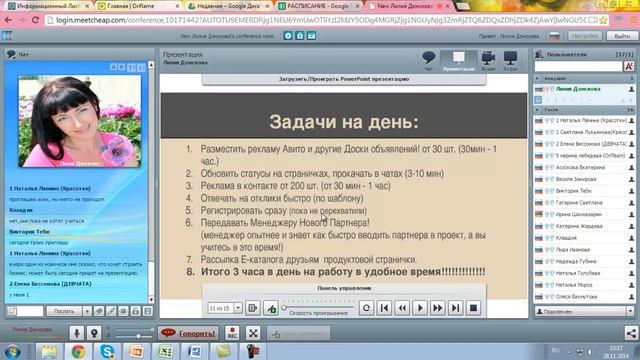The image size is (640, 360).
Task: Click the room settings gear icon
Action: (288, 36)
